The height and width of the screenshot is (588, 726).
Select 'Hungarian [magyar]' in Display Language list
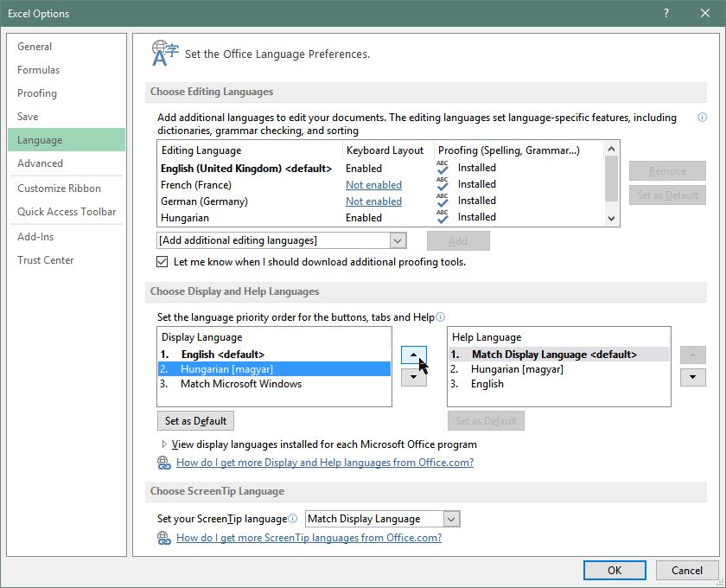(x=275, y=369)
